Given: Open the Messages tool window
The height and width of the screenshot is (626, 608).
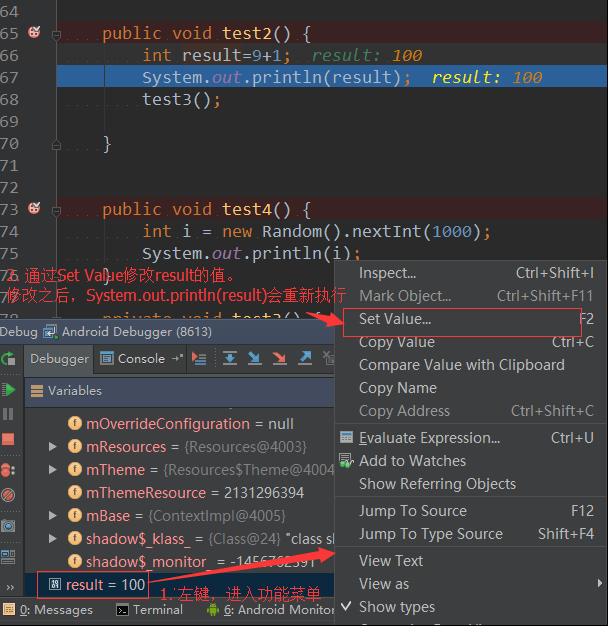Looking at the screenshot, I should [x=63, y=609].
